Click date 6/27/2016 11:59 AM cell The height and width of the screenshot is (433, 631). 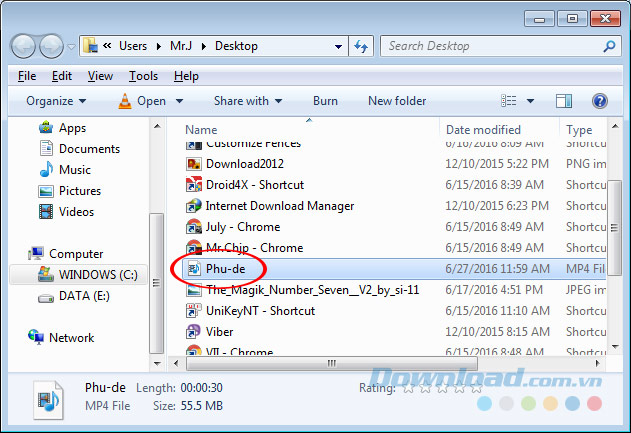tap(497, 268)
